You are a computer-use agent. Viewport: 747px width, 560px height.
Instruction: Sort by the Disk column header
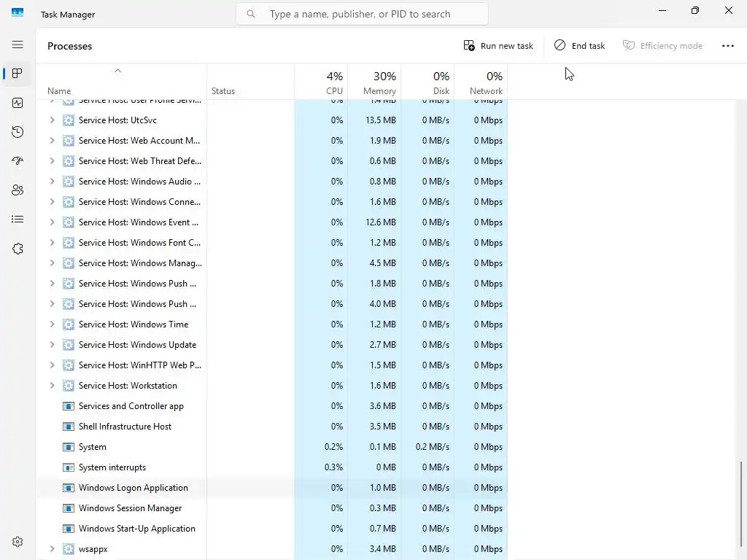coord(427,82)
